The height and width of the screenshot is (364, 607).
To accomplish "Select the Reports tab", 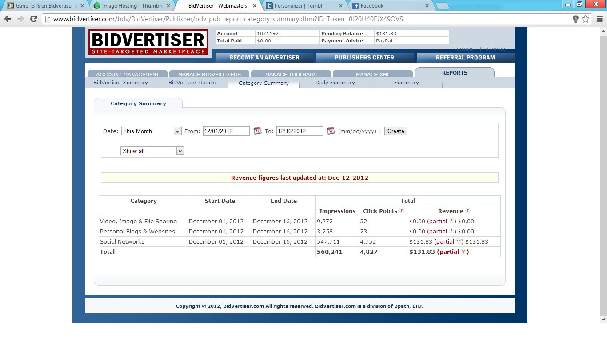I will pyautogui.click(x=455, y=73).
